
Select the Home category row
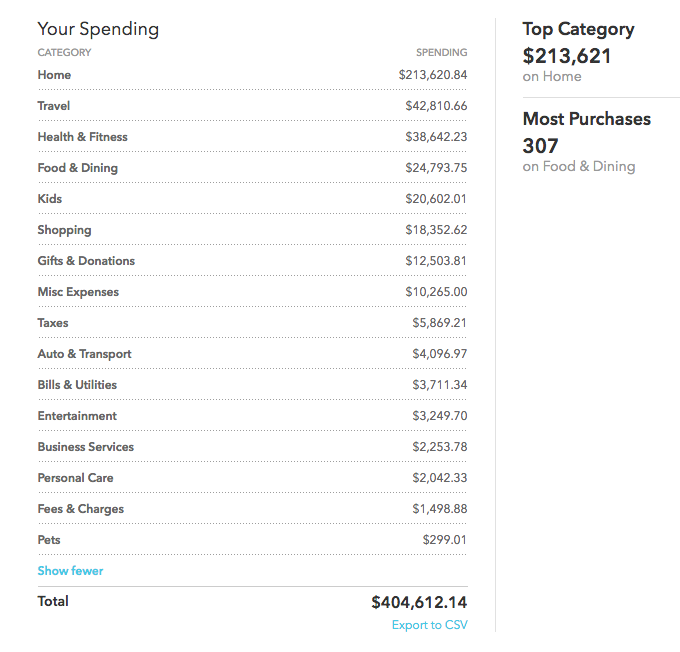tap(54, 75)
